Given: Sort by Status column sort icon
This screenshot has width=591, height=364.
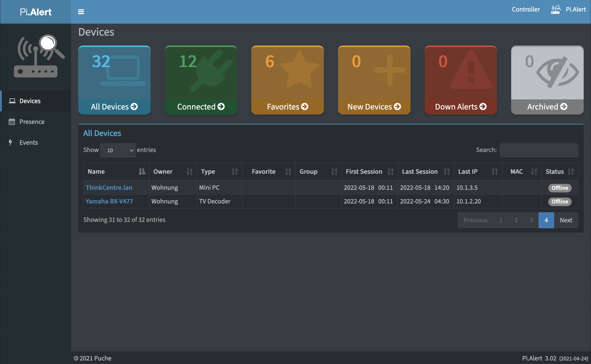Looking at the screenshot, I should tap(571, 171).
